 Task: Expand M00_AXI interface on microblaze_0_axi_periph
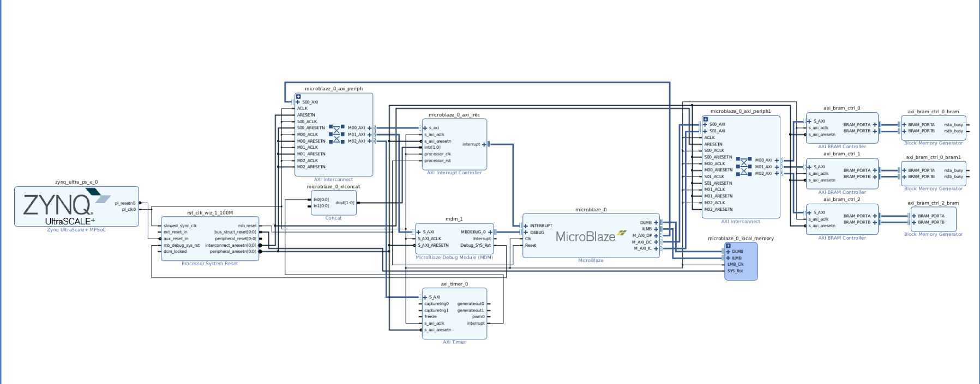tap(370, 128)
